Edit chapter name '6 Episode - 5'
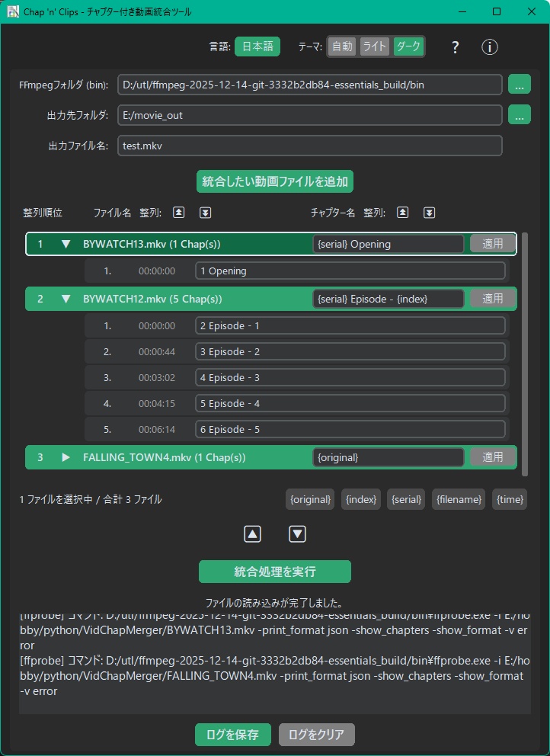The image size is (550, 756). point(350,429)
